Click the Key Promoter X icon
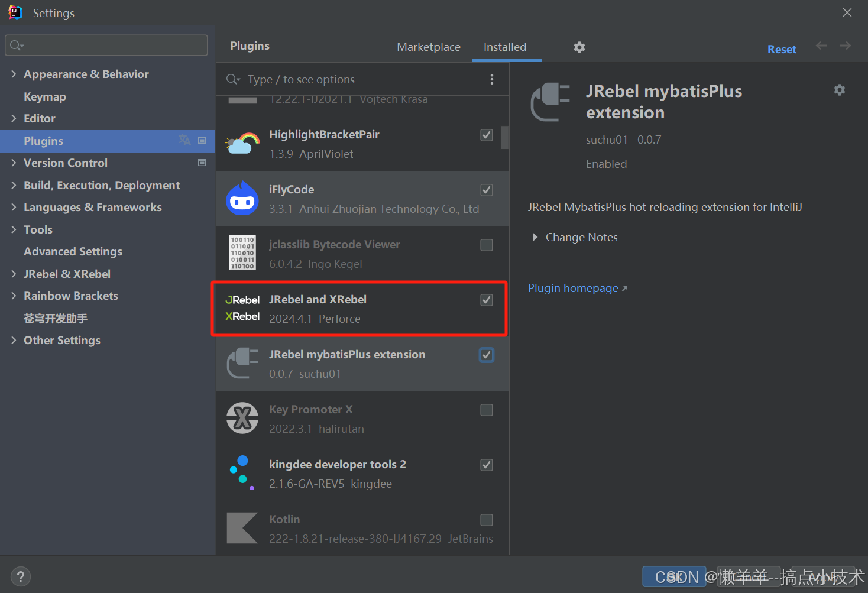Viewport: 868px width, 593px height. (242, 418)
